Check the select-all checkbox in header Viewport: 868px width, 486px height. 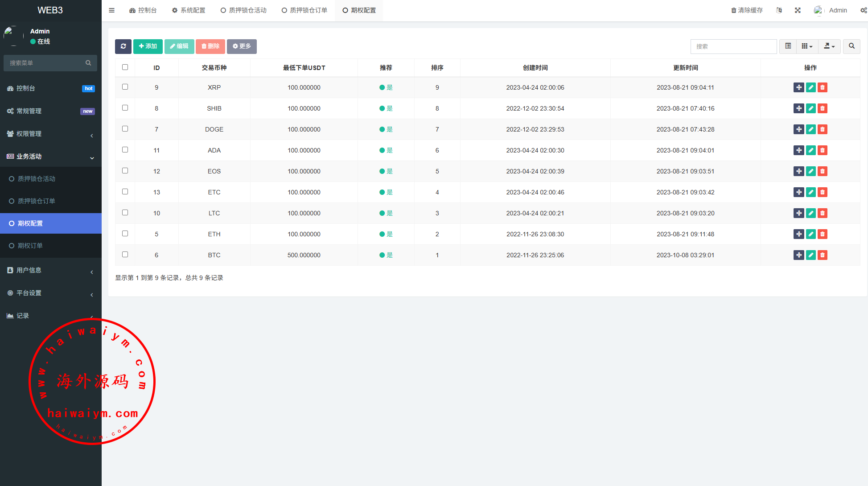coord(125,67)
